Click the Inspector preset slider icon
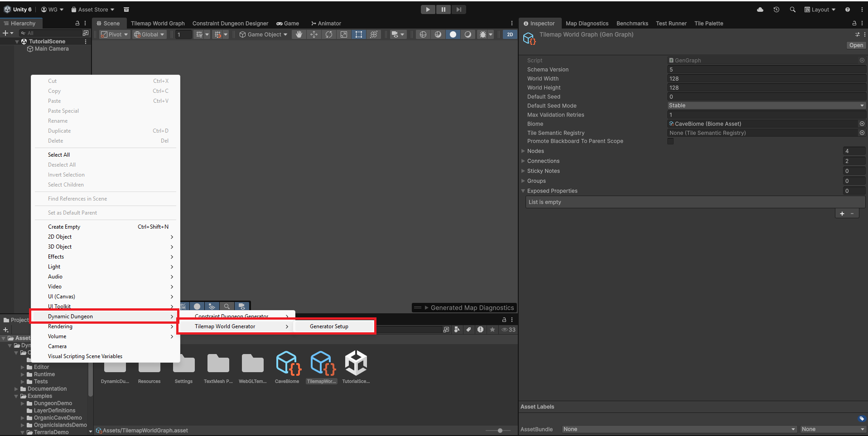 [x=857, y=34]
